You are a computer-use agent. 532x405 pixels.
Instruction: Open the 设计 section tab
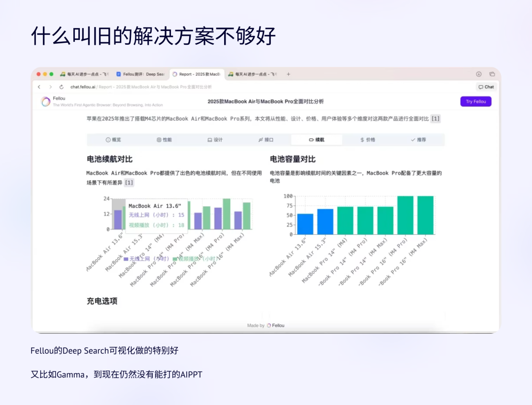pyautogui.click(x=215, y=140)
